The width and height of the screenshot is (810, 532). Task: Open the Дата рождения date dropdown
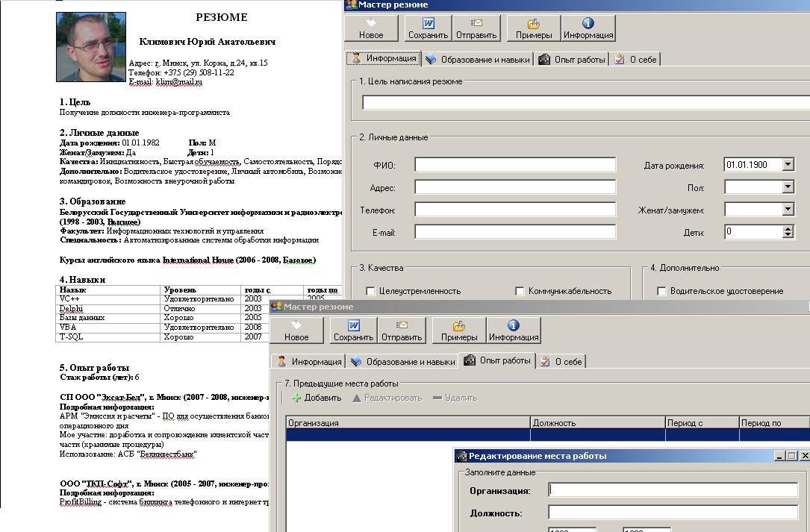[x=788, y=165]
